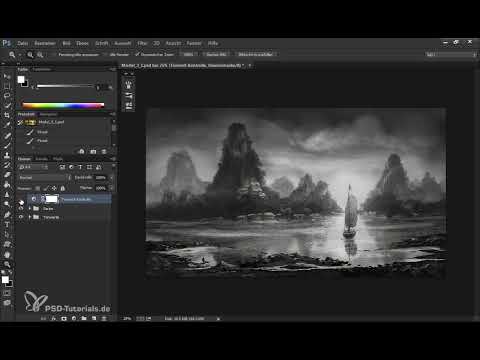The height and width of the screenshot is (360, 480).
Task: Open the Normal blend mode dropdown
Action: click(45, 178)
